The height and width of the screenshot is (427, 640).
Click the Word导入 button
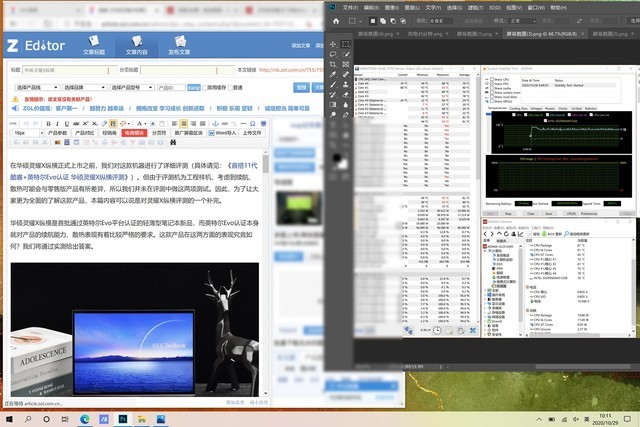[x=223, y=133]
